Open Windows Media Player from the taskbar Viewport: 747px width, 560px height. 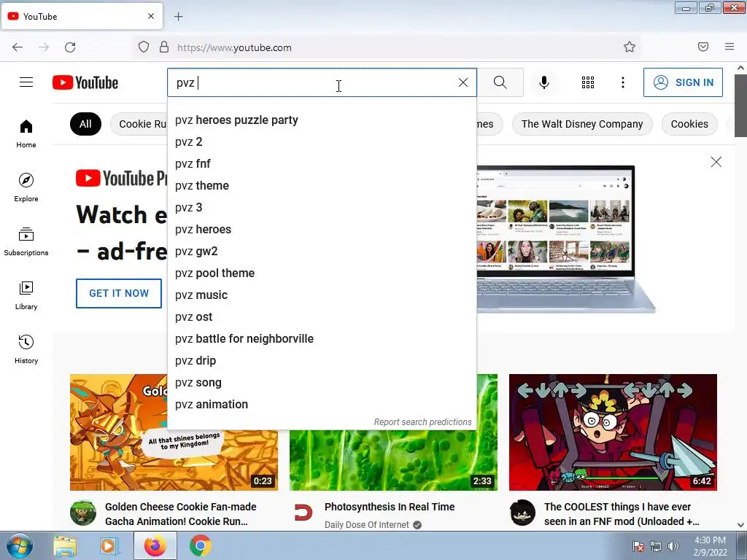pos(109,545)
